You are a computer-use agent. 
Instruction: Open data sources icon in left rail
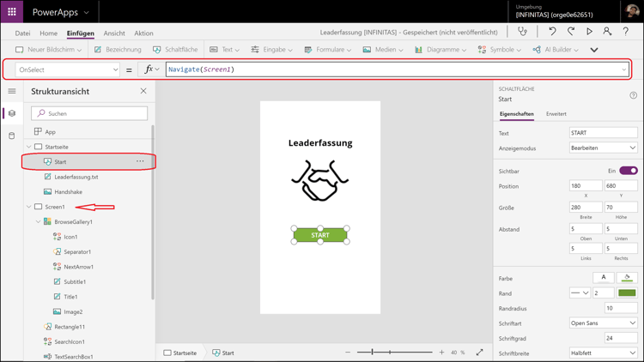click(x=12, y=136)
